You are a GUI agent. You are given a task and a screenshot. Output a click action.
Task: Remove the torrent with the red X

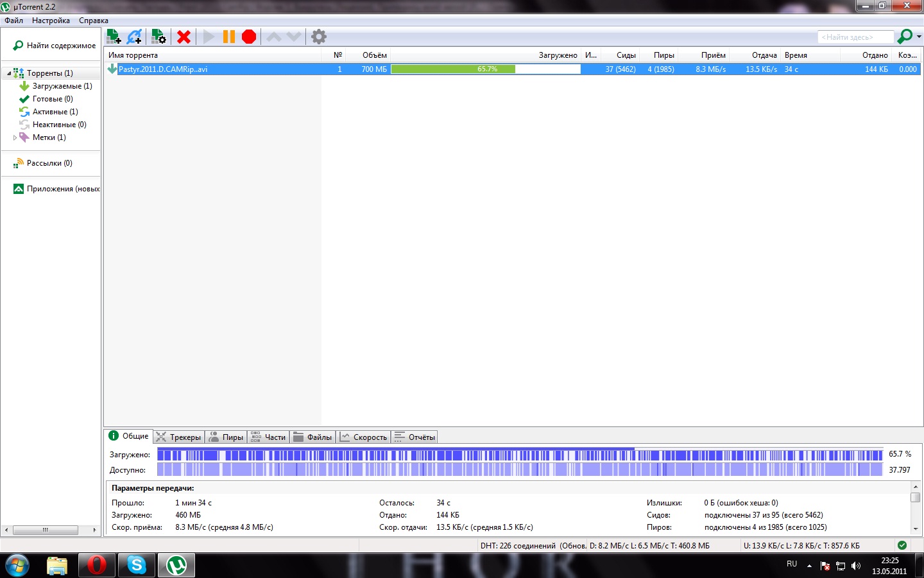[x=184, y=37]
